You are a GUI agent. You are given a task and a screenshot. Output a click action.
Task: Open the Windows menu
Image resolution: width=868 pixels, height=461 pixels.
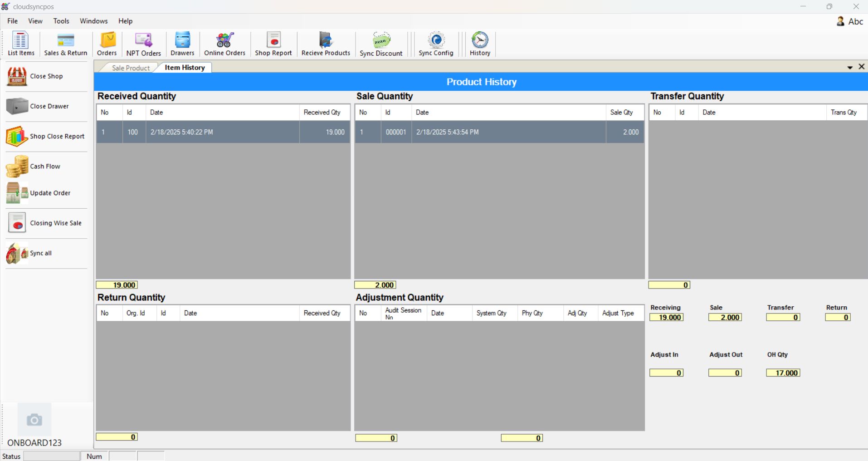point(93,21)
